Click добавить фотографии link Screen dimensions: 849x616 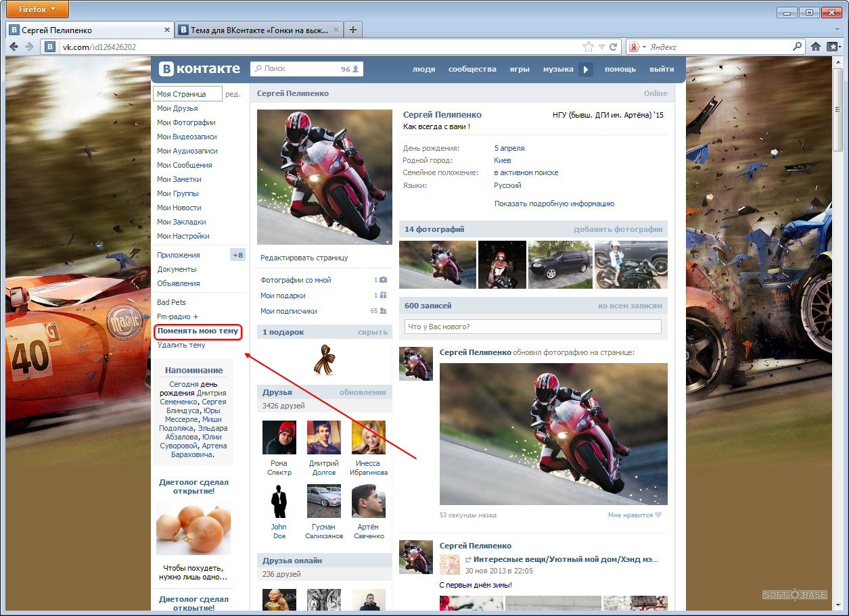618,229
